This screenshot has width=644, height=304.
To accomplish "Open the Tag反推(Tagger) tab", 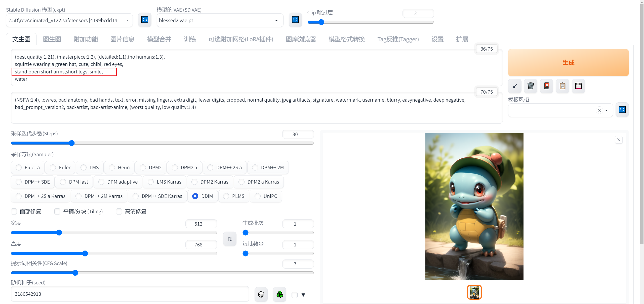I will [x=398, y=39].
